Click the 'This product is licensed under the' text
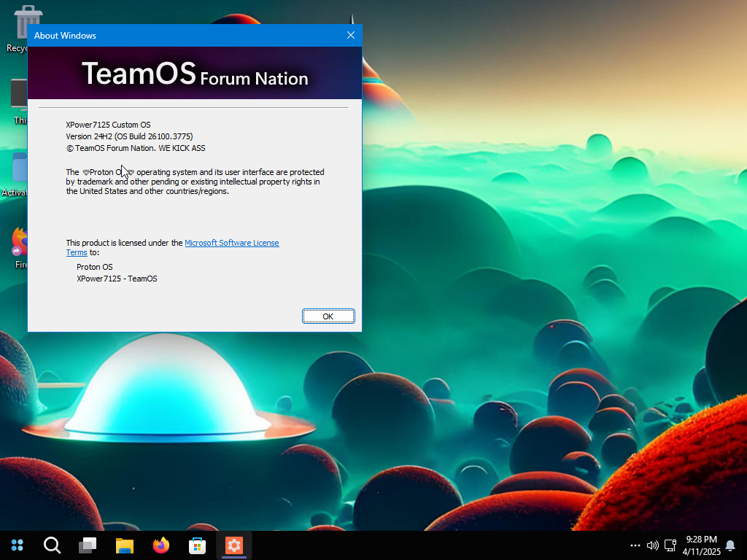The image size is (747, 560). click(x=124, y=243)
